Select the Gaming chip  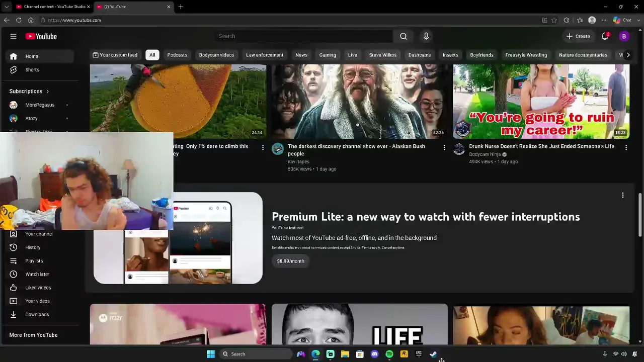[x=328, y=55]
